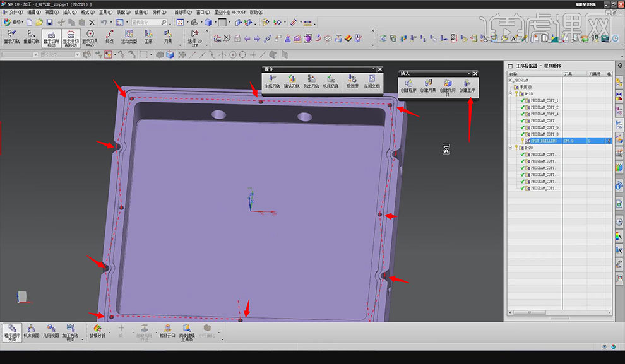Click the 修补开口 (patch openings) icon
The image size is (625, 364).
tap(167, 331)
